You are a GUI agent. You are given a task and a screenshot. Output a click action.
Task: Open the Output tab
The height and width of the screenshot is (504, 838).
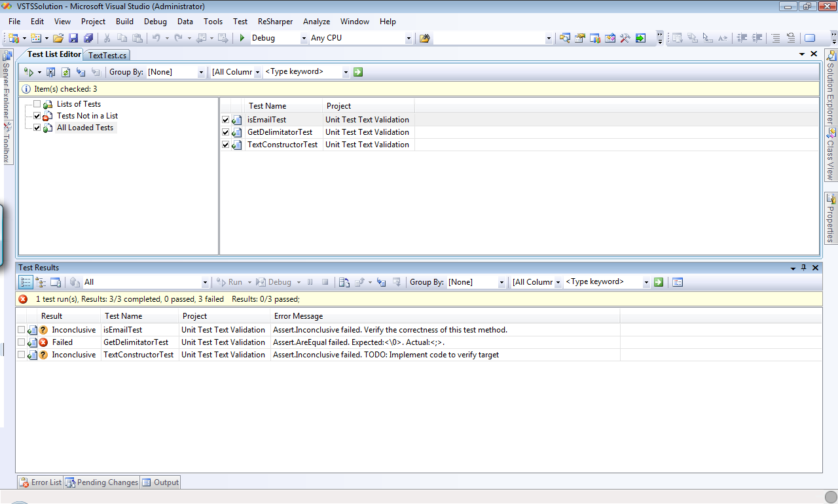pos(160,482)
